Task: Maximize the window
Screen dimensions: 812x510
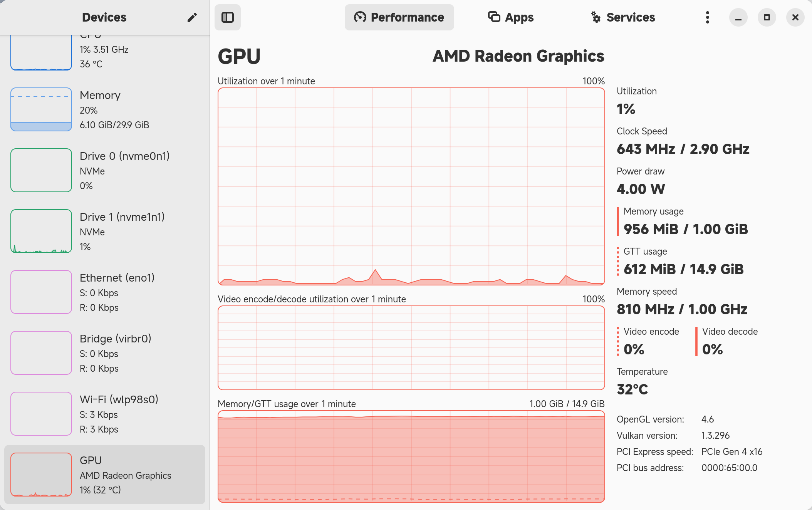Action: 767,17
